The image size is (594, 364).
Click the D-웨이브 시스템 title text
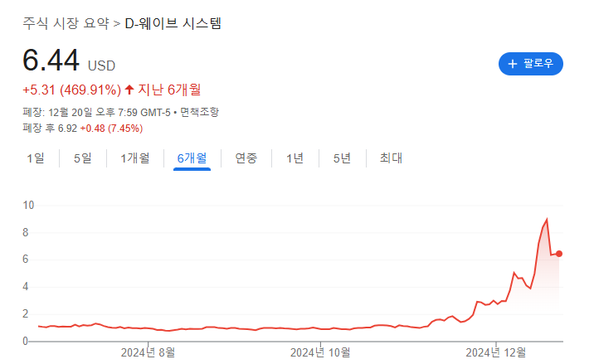pyautogui.click(x=173, y=23)
